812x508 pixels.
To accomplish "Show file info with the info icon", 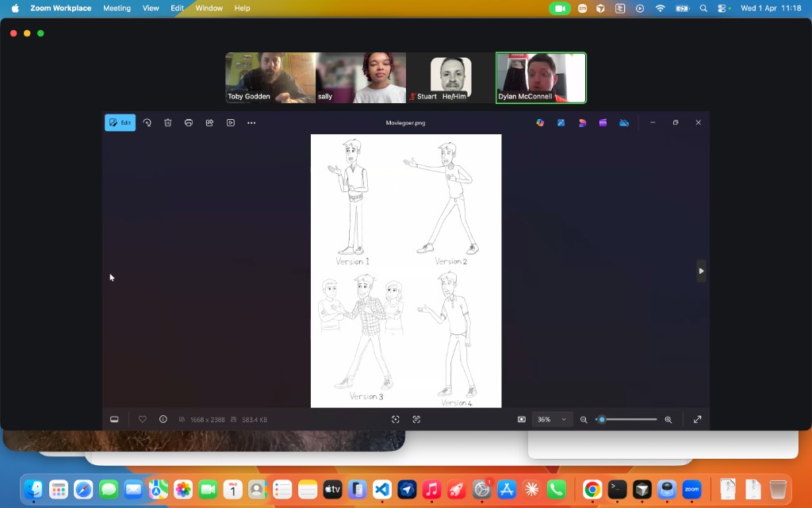I will [x=163, y=419].
